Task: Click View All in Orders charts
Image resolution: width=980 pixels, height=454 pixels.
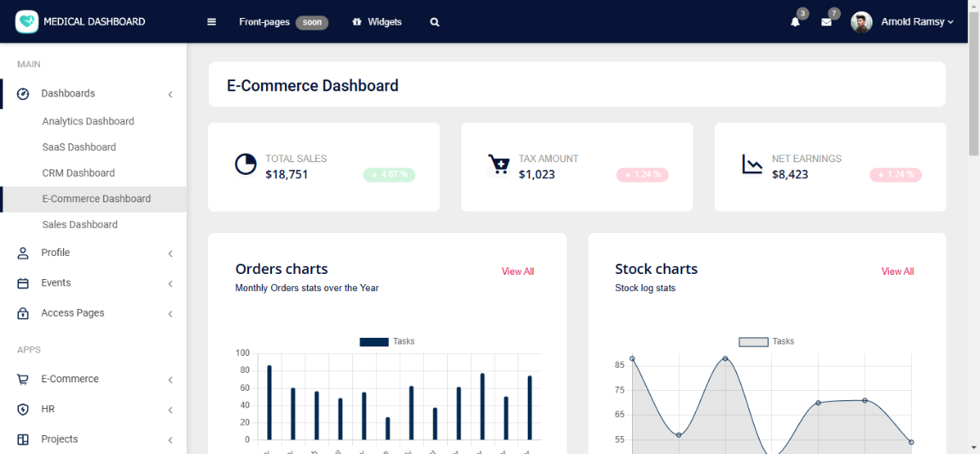Action: [x=518, y=271]
